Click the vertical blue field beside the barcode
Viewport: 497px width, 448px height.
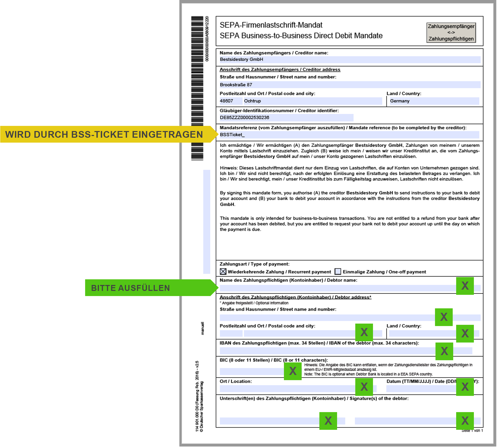pos(207,222)
